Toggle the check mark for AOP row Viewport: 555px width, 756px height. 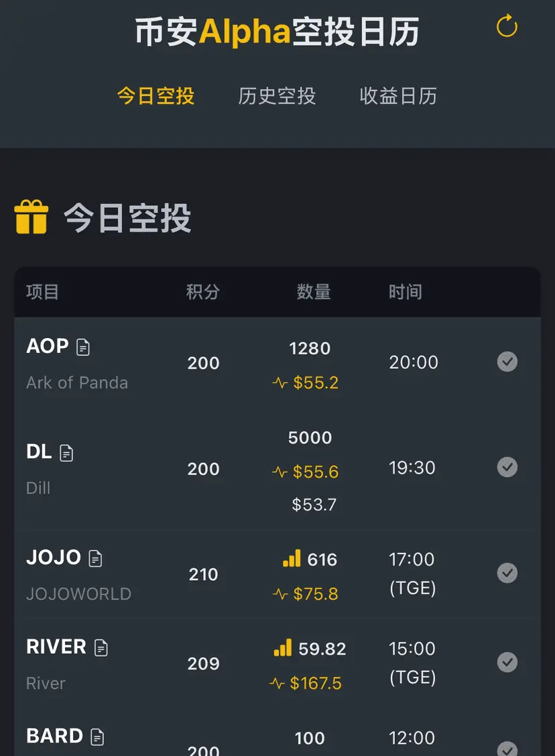click(507, 362)
